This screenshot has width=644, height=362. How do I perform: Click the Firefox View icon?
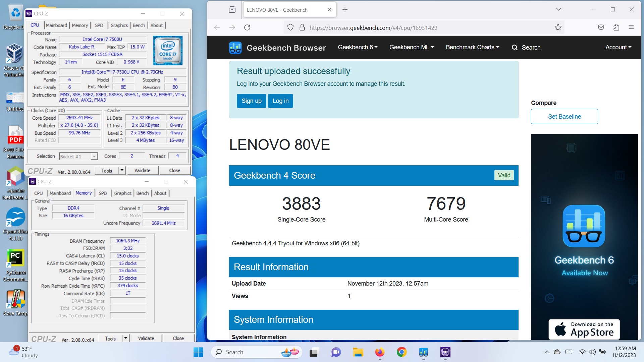tap(232, 10)
